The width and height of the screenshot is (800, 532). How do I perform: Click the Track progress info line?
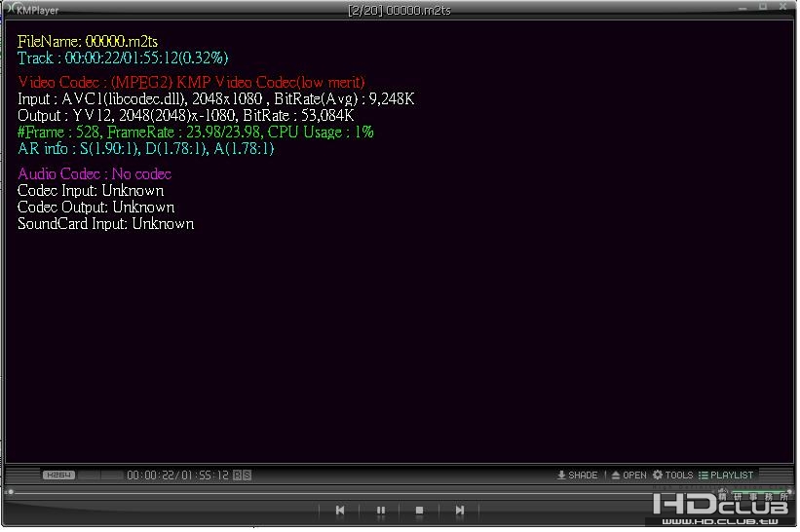[123, 58]
